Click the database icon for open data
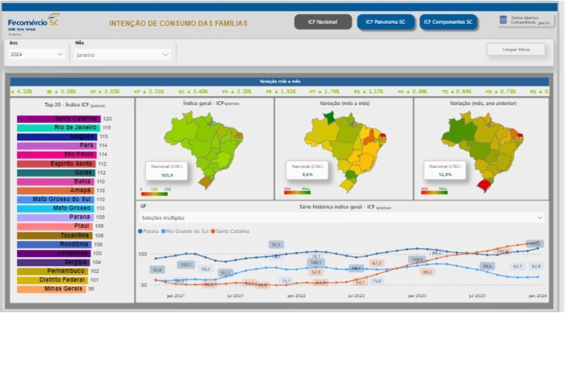Screen dimensions: 588x372 (x=503, y=20)
